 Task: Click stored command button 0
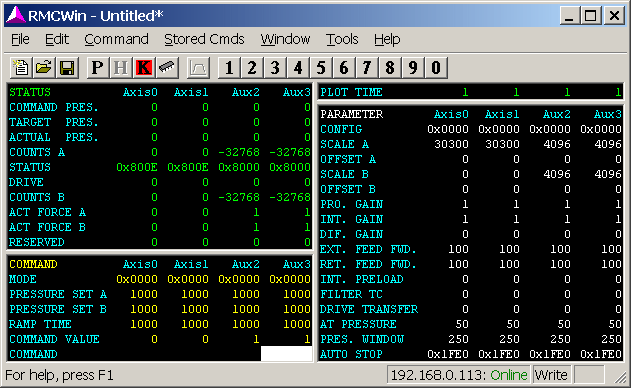click(436, 67)
